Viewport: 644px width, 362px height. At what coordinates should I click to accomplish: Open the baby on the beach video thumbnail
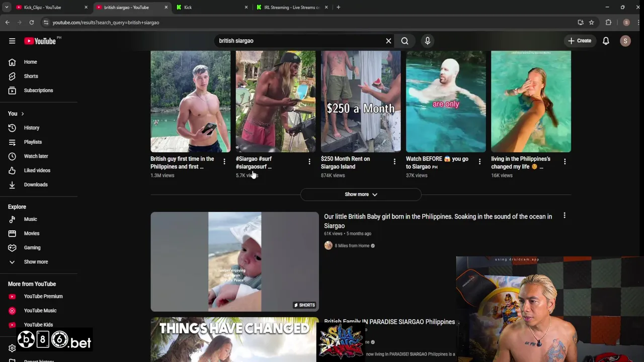[234, 261]
